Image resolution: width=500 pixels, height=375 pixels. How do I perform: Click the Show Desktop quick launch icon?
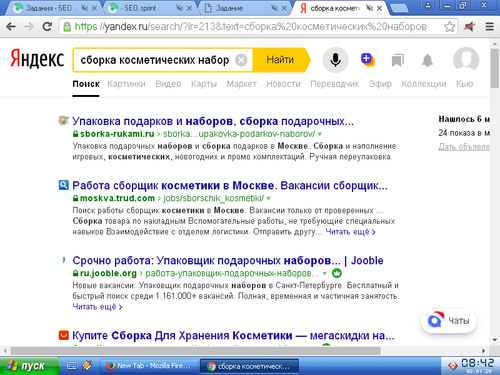pos(72,366)
